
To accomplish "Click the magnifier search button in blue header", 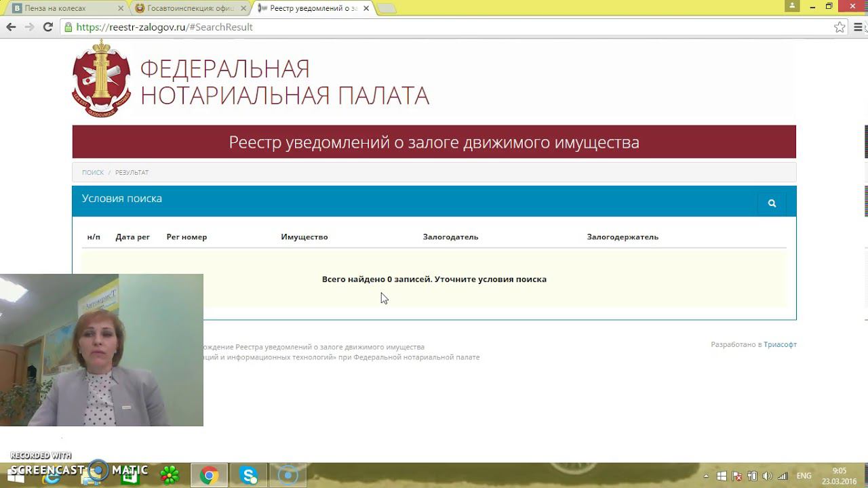I will click(x=772, y=203).
